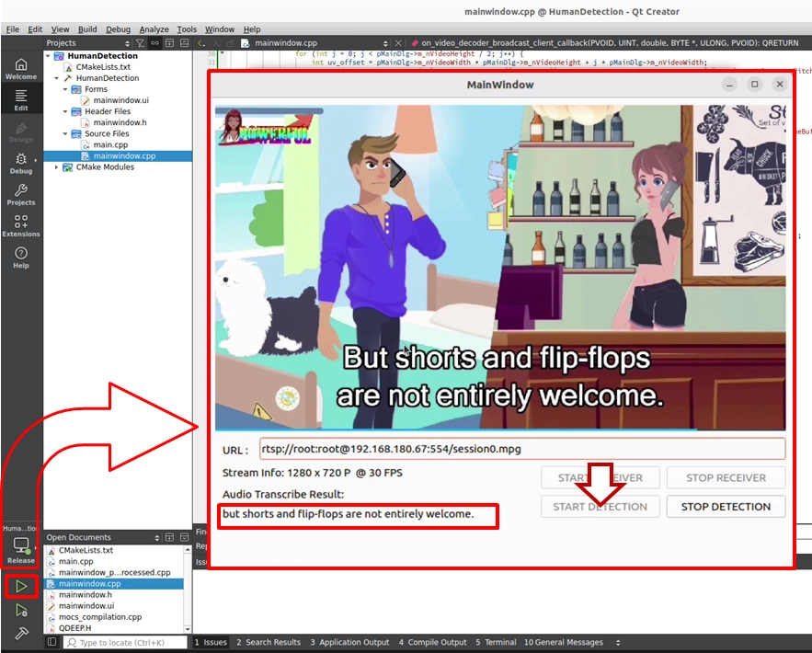Open Debug mode in the sidebar

pos(21,163)
